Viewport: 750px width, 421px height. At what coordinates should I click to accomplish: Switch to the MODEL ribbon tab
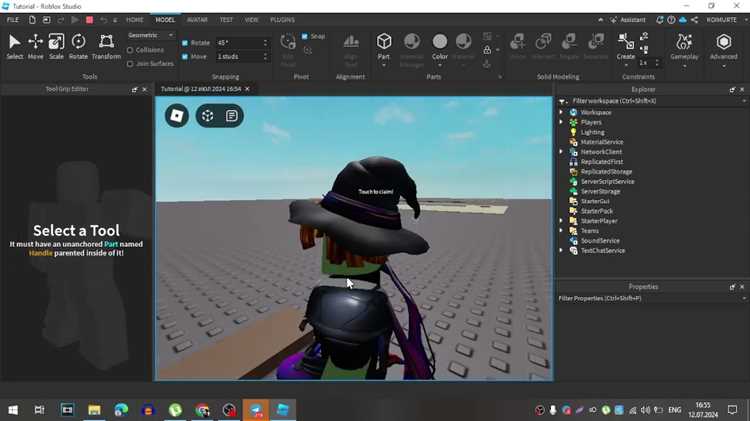point(165,20)
